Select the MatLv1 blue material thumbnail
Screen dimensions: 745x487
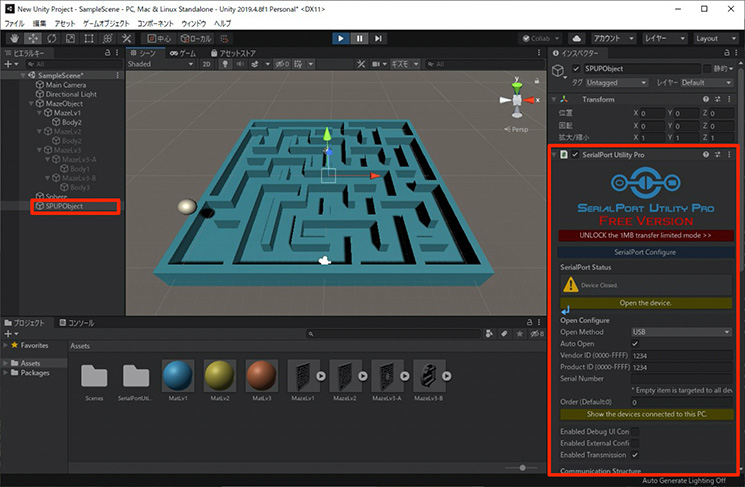click(x=178, y=375)
